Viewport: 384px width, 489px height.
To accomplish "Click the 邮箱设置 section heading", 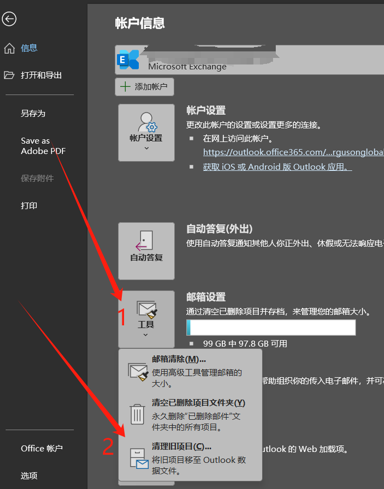I will pos(206,297).
